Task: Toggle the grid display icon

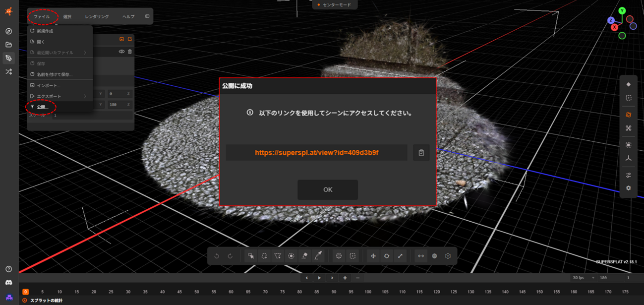Action: tap(435, 256)
